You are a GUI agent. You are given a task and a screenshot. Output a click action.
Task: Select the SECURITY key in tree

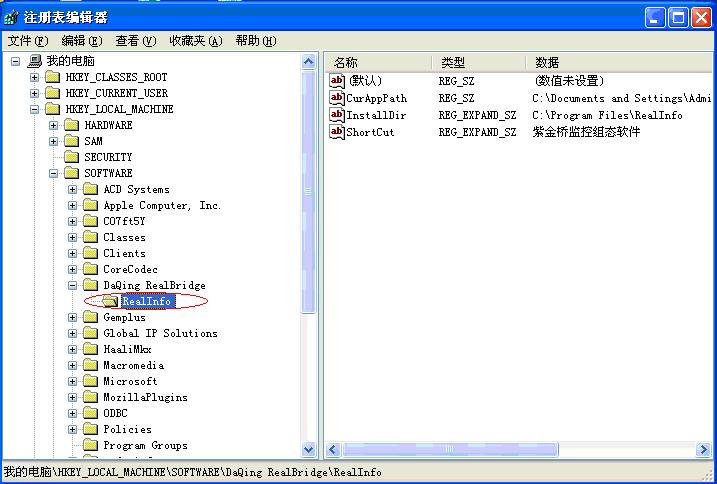(108, 157)
